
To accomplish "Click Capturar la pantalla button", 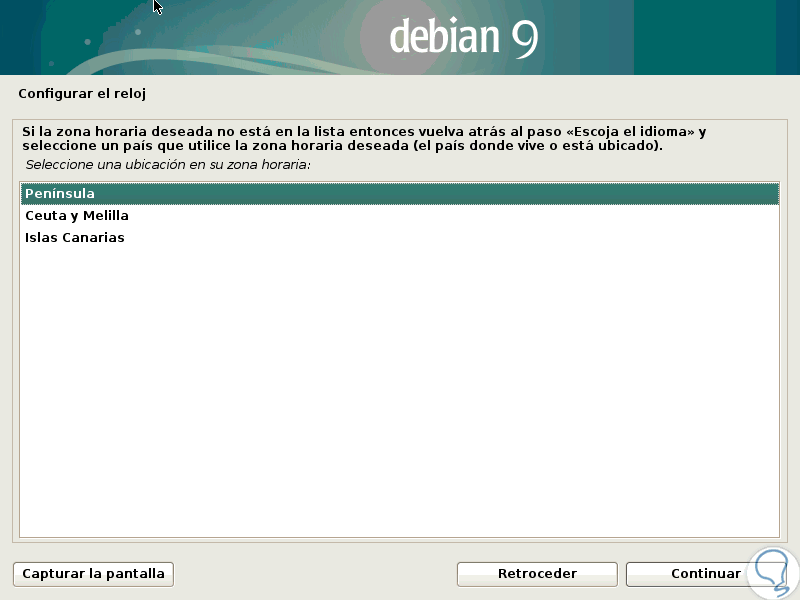I will 93,574.
